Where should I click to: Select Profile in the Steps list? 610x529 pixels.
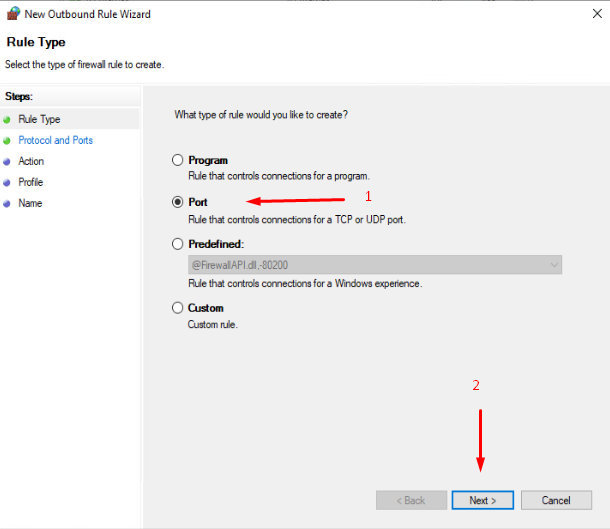pos(31,182)
